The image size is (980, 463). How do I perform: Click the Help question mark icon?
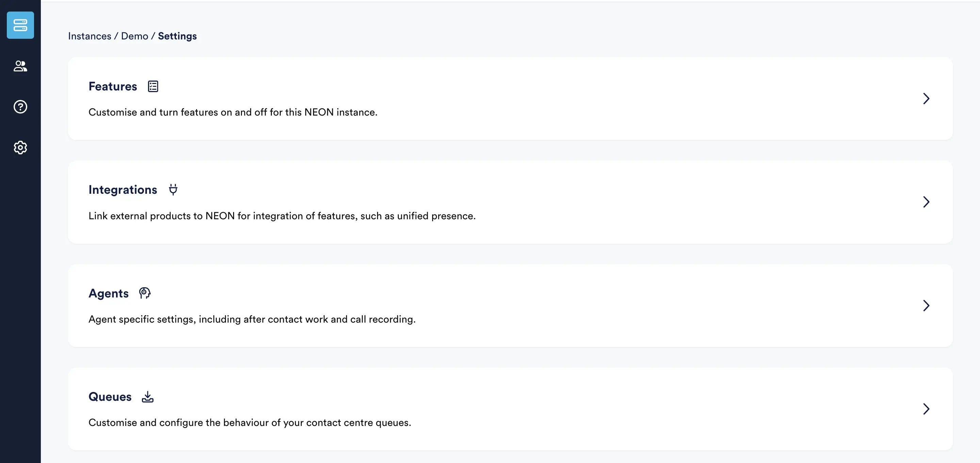(20, 107)
